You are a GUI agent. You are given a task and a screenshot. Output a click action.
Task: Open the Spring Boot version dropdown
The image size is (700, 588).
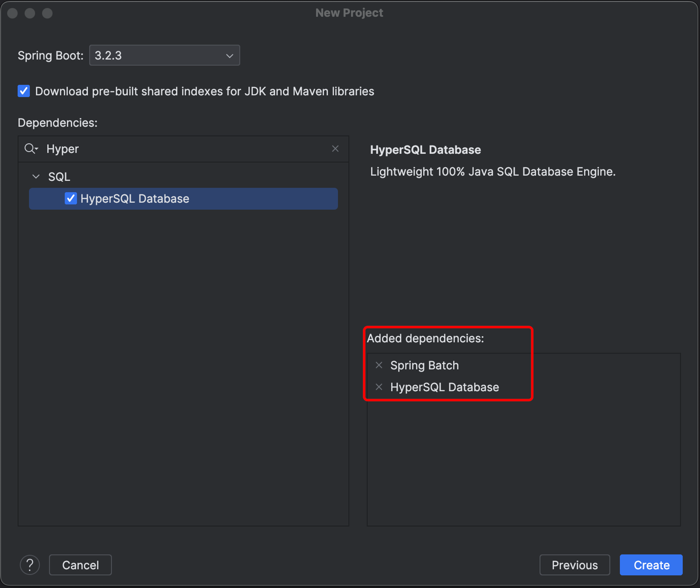[x=164, y=55]
